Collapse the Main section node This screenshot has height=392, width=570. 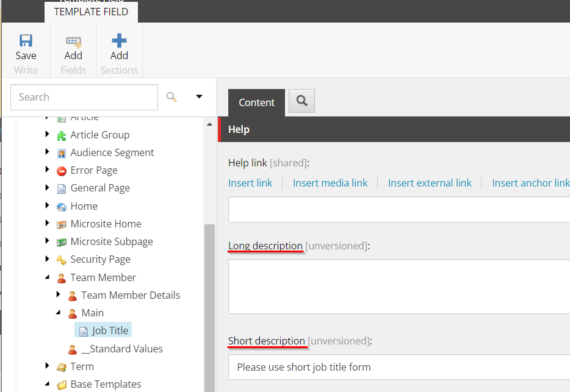(x=59, y=313)
